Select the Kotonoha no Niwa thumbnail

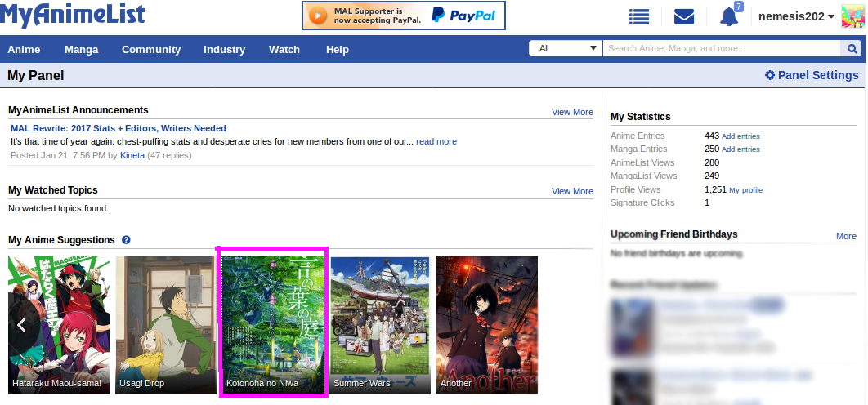(x=274, y=323)
